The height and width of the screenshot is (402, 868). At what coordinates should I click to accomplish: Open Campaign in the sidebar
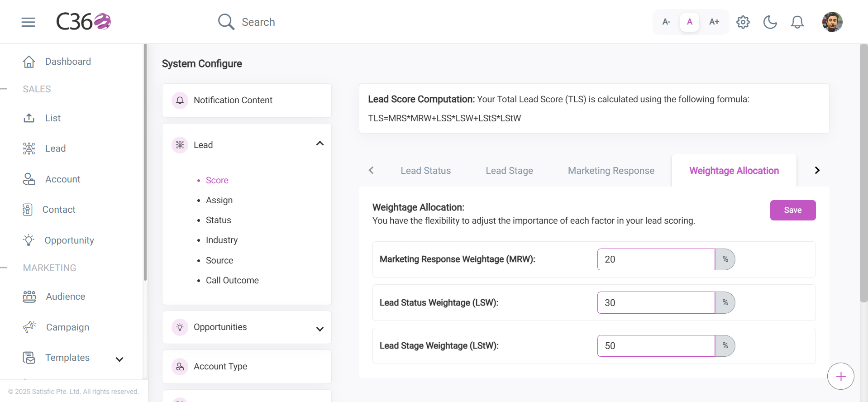click(67, 327)
